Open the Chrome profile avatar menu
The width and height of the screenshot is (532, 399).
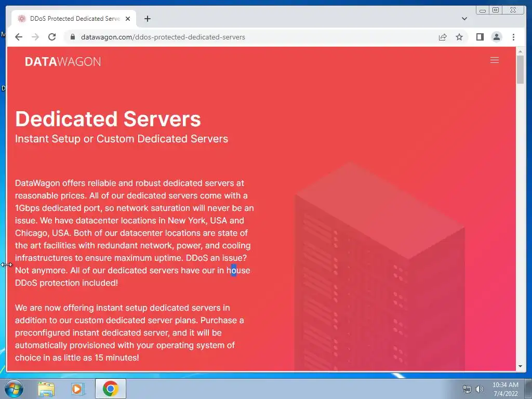[496, 37]
